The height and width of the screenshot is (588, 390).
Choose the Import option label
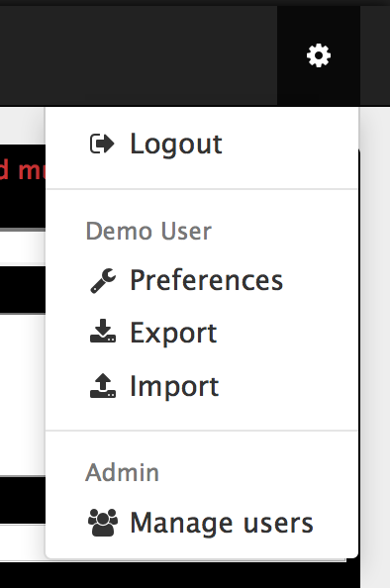174,387
